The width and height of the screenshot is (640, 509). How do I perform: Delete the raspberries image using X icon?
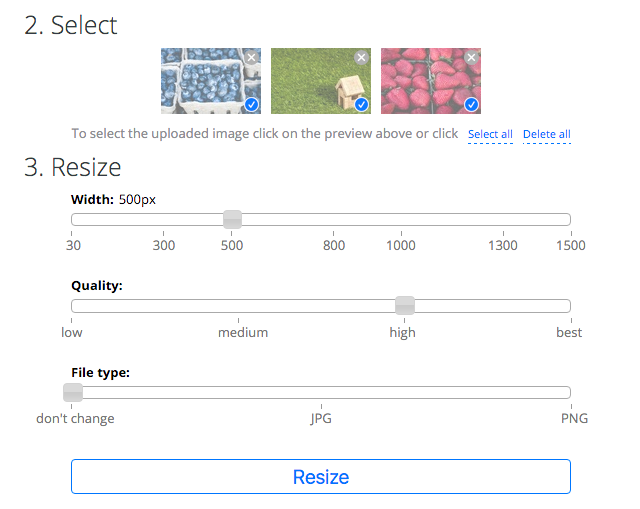pyautogui.click(x=471, y=58)
